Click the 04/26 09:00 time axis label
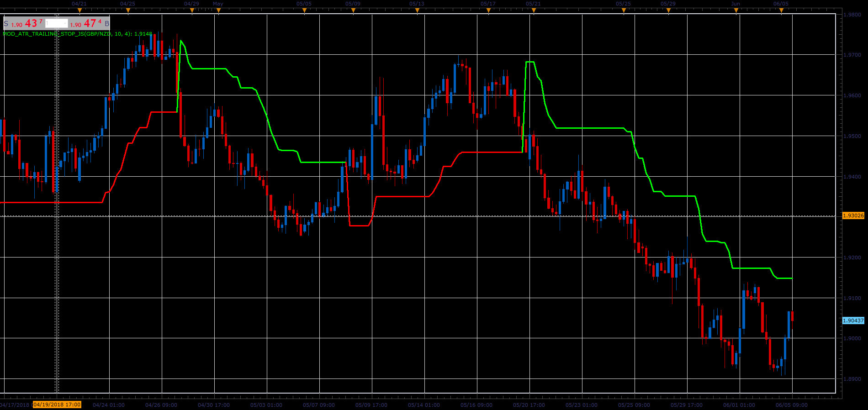Screen dimensions: 868x410 click(161, 405)
